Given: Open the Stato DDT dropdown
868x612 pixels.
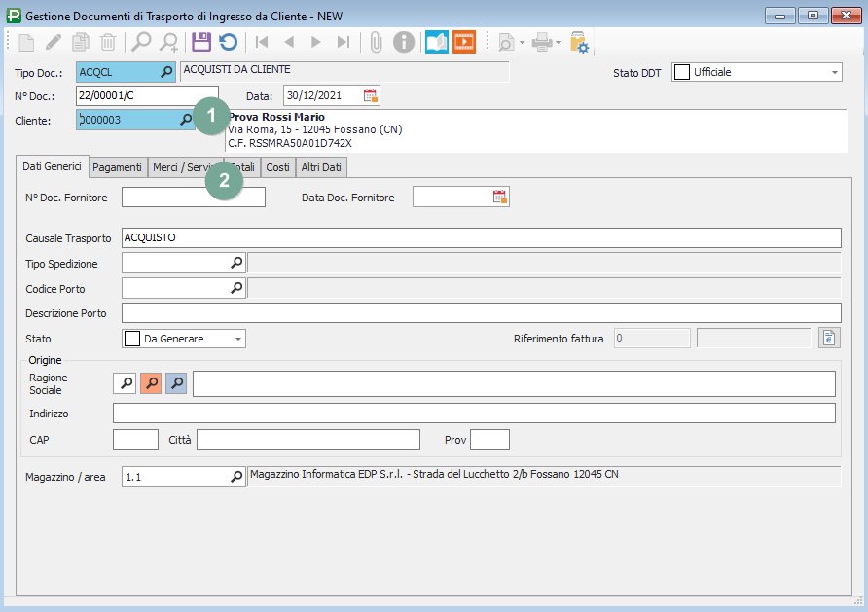Looking at the screenshot, I should click(835, 72).
